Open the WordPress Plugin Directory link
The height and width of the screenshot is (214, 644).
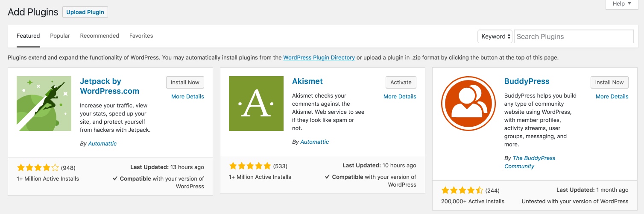pyautogui.click(x=319, y=57)
